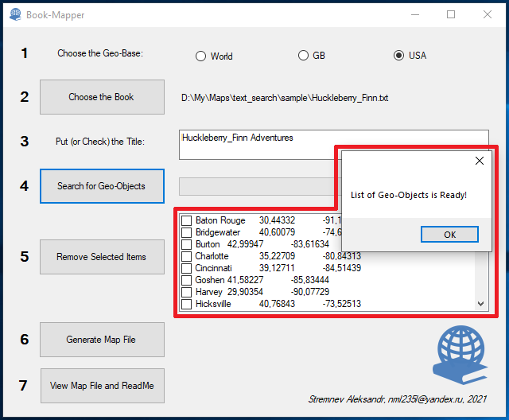Image resolution: width=509 pixels, height=420 pixels.
Task: Click the 'Choose the Geo-Base:' label
Action: [100, 53]
